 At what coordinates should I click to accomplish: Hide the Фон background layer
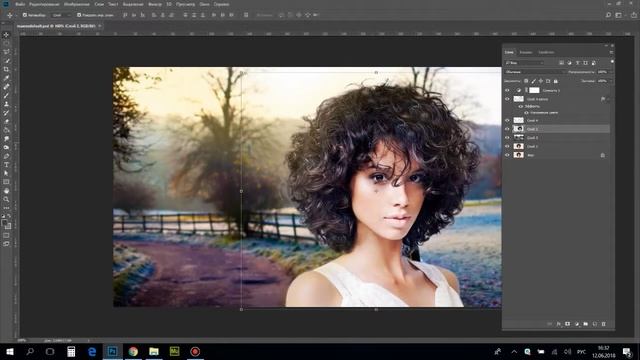[x=507, y=155]
